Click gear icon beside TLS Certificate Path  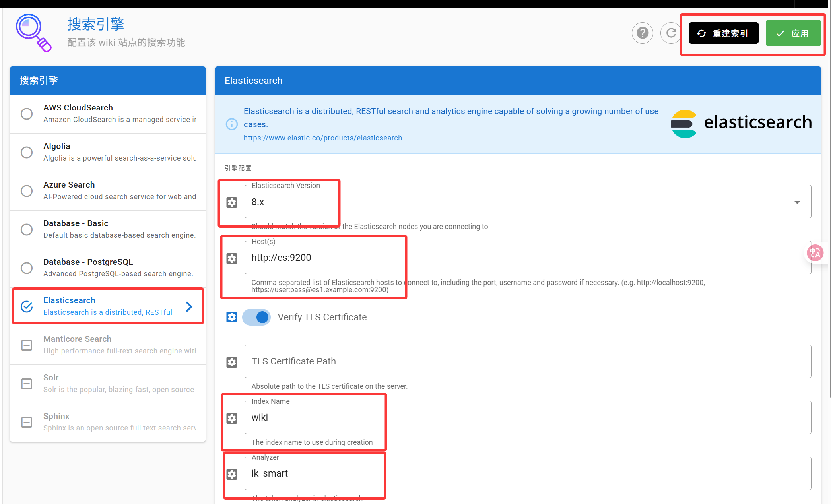pos(232,362)
